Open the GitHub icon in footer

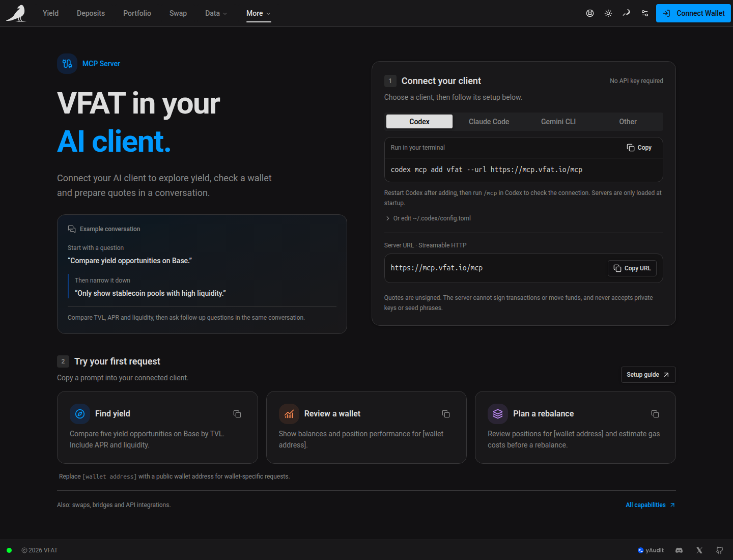click(720, 550)
